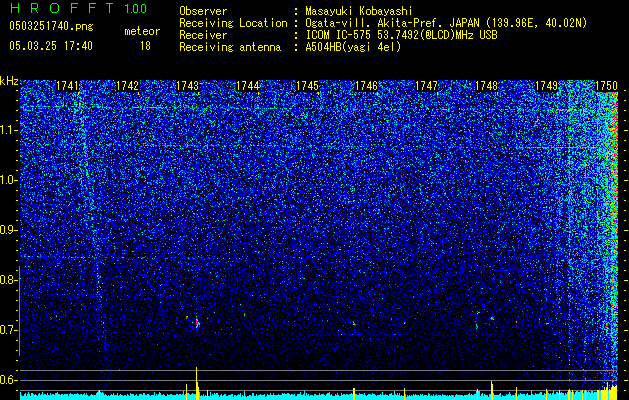Click the 1741 time marker

tap(67, 86)
